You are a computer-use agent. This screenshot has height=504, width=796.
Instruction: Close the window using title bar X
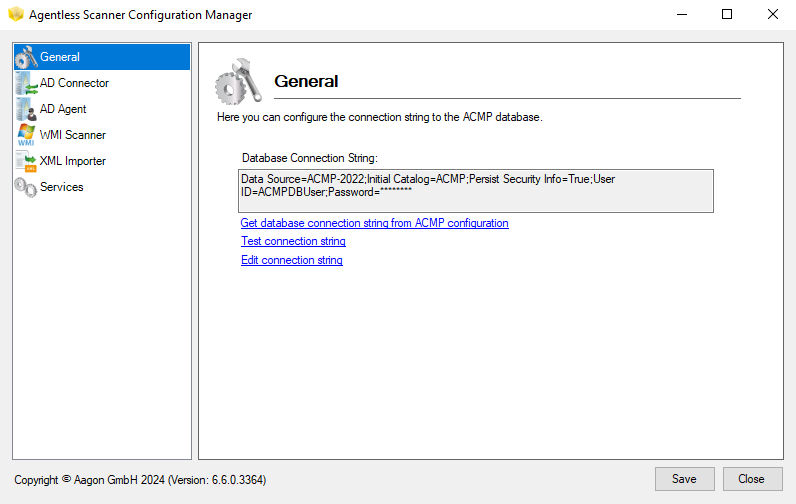tap(773, 15)
